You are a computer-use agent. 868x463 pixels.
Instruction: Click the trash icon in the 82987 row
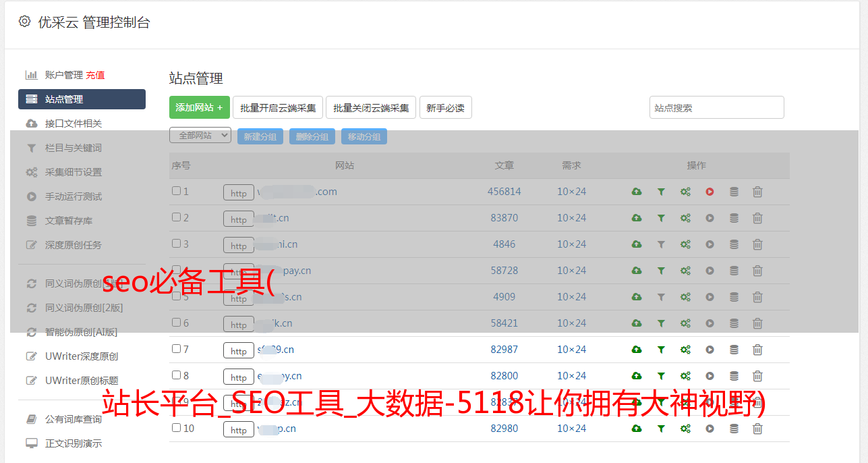(757, 350)
